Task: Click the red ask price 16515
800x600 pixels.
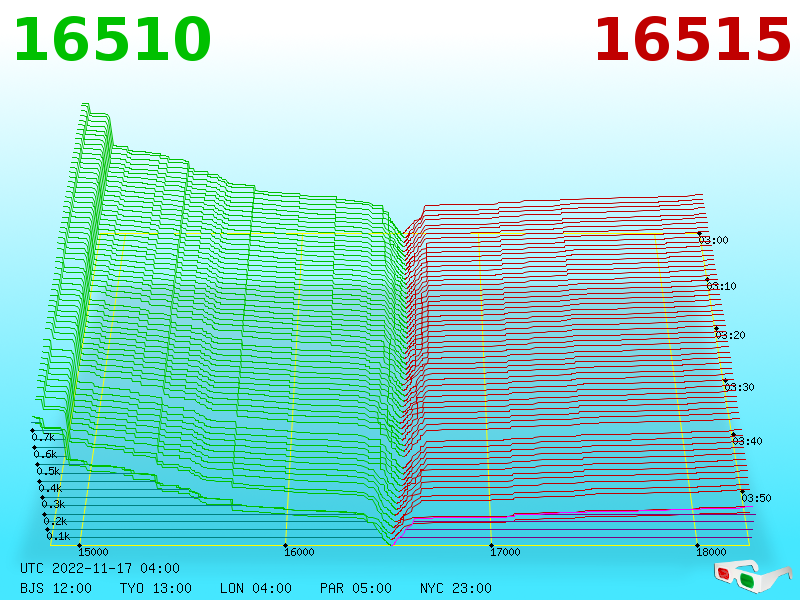Action: [x=692, y=40]
